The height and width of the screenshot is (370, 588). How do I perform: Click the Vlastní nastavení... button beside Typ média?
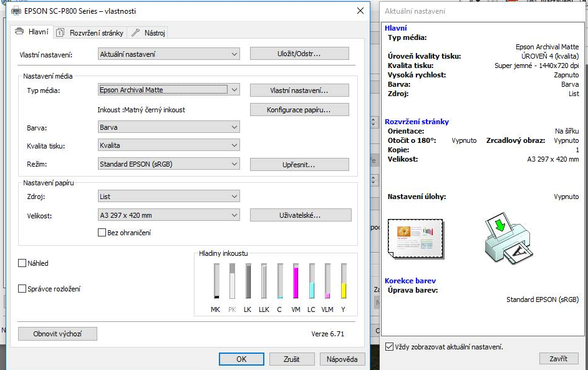[299, 90]
